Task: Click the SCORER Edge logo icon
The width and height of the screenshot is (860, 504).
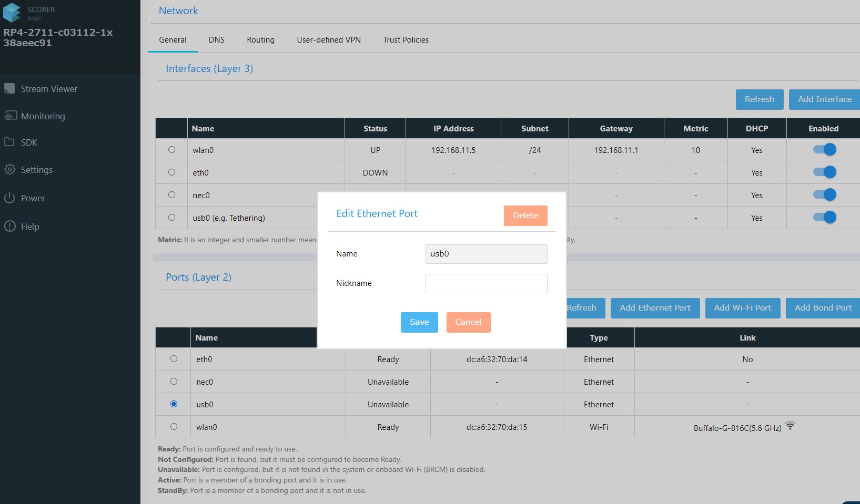Action: [x=13, y=13]
